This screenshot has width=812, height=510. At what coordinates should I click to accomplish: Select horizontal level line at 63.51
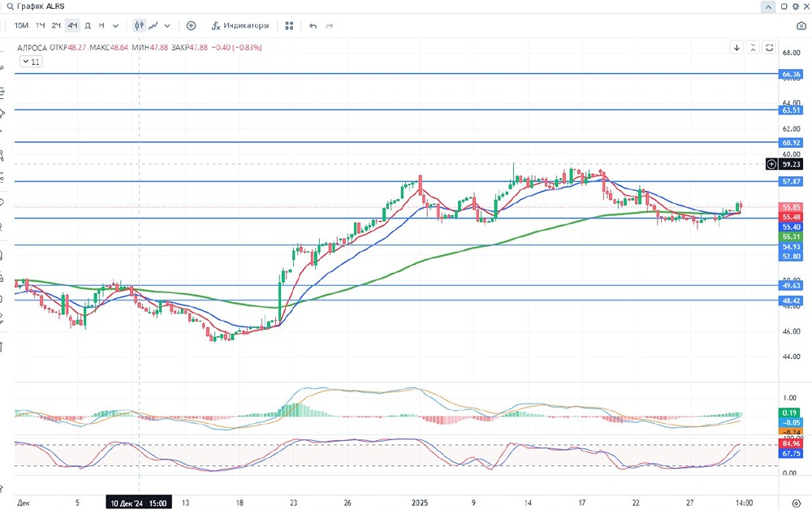click(396, 110)
